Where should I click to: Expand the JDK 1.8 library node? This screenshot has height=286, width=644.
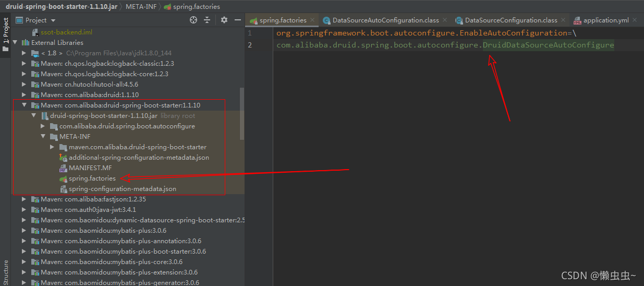(x=25, y=53)
